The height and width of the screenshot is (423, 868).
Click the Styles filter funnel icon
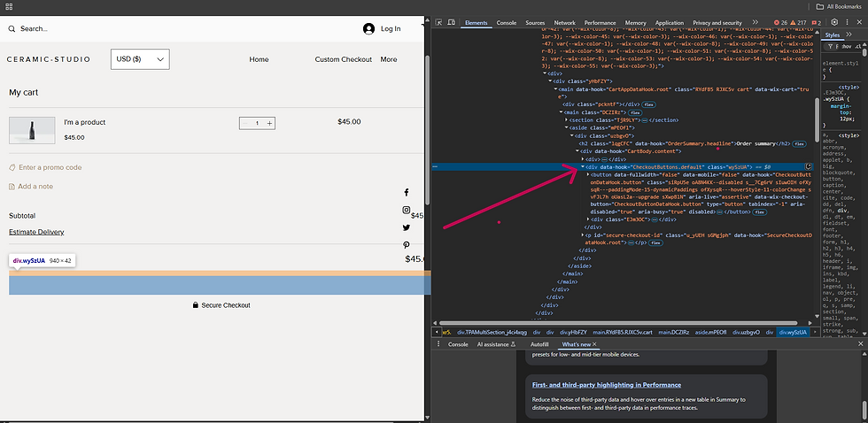tap(831, 47)
